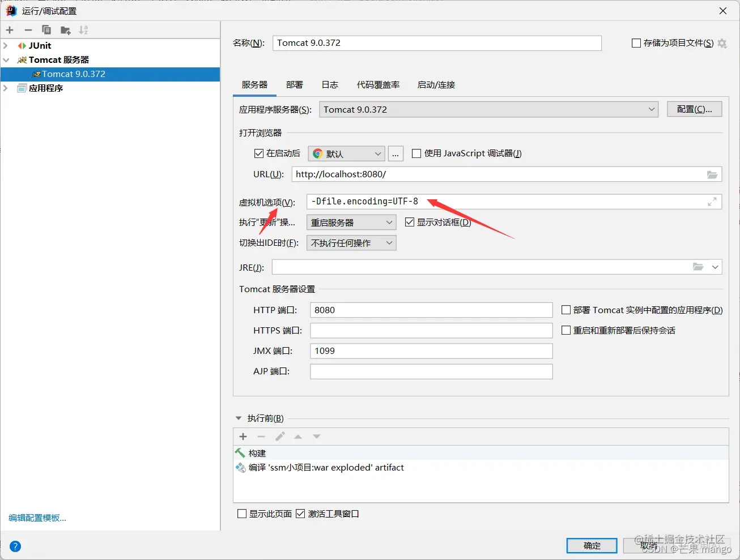Expand the VM options field editor
The image size is (740, 560).
(x=712, y=202)
